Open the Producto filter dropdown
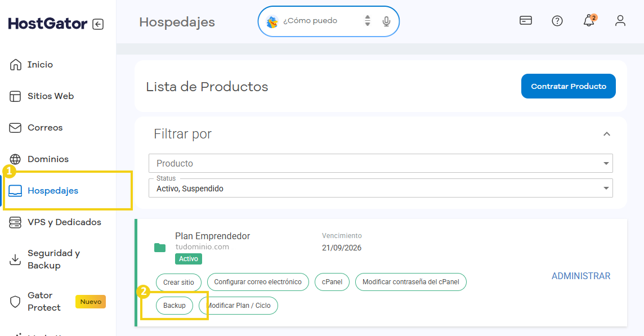The width and height of the screenshot is (644, 336). pyautogui.click(x=381, y=163)
